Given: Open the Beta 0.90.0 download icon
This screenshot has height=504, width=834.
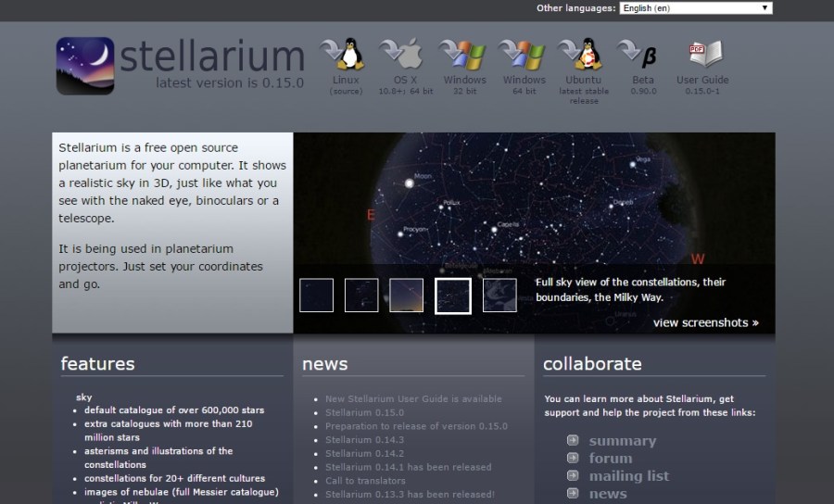Looking at the screenshot, I should (638, 55).
